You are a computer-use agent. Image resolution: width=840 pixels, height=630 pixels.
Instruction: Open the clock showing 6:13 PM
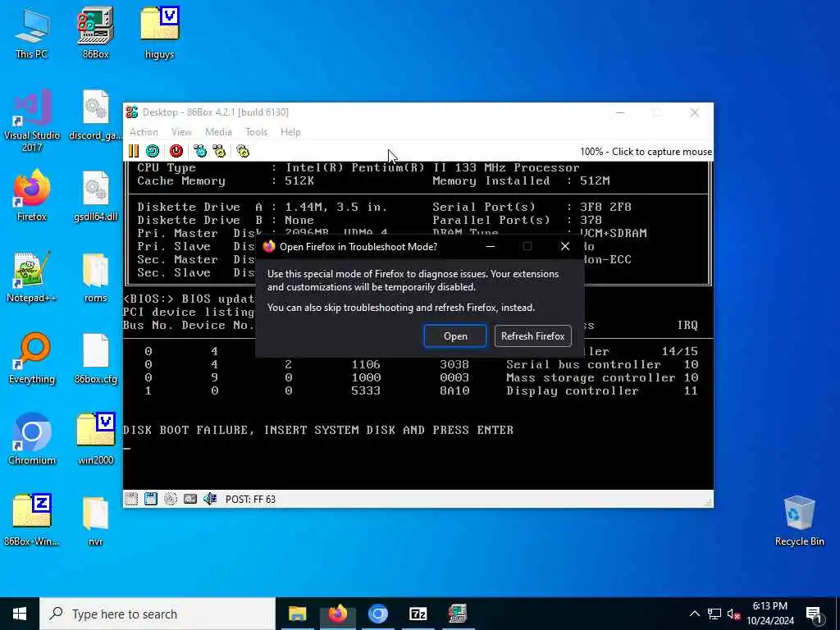point(769,614)
